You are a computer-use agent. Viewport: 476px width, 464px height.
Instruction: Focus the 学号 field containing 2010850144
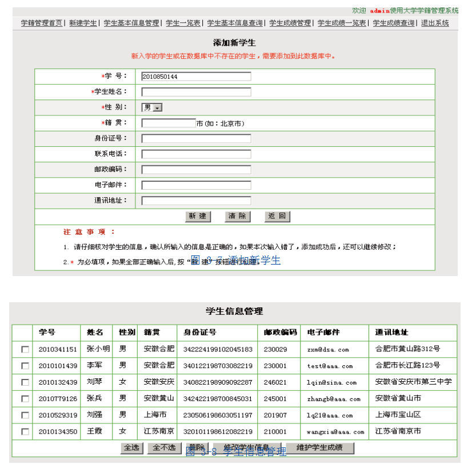pos(196,77)
